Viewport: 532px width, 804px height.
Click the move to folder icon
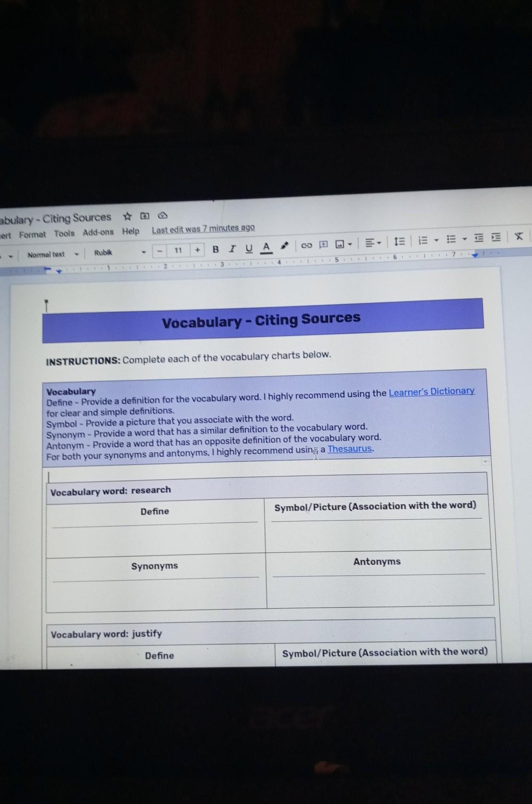tap(145, 216)
